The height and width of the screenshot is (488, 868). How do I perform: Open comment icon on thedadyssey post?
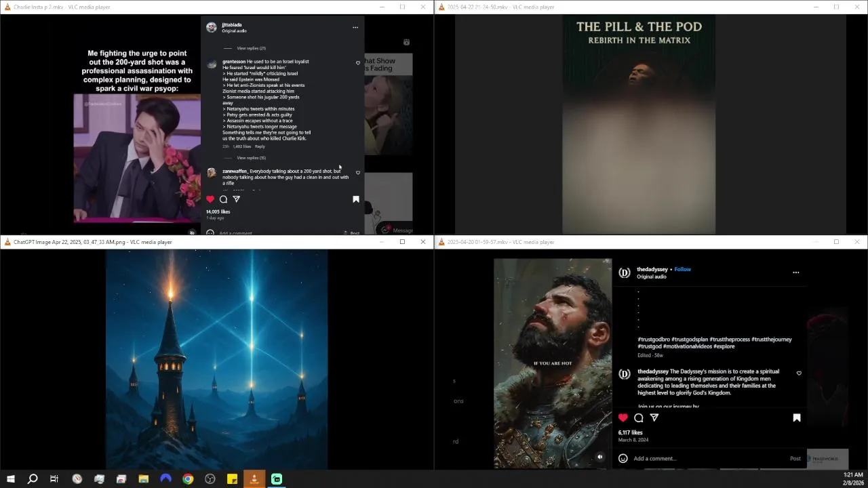639,418
